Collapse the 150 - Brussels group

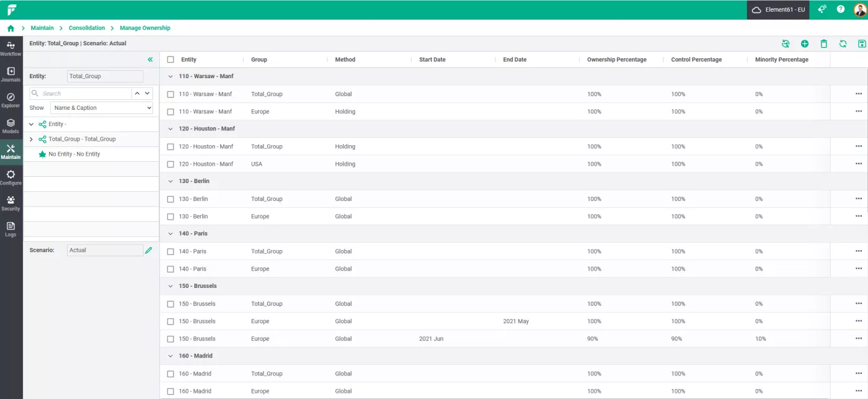pyautogui.click(x=170, y=285)
